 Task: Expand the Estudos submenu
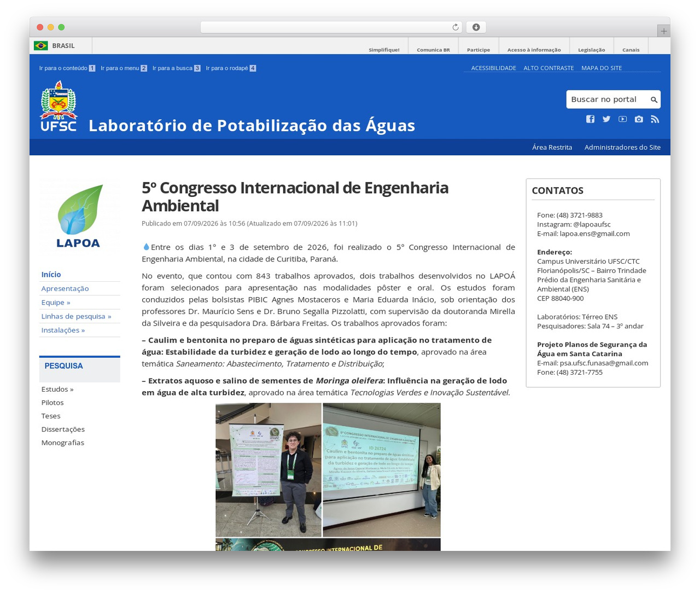[57, 389]
